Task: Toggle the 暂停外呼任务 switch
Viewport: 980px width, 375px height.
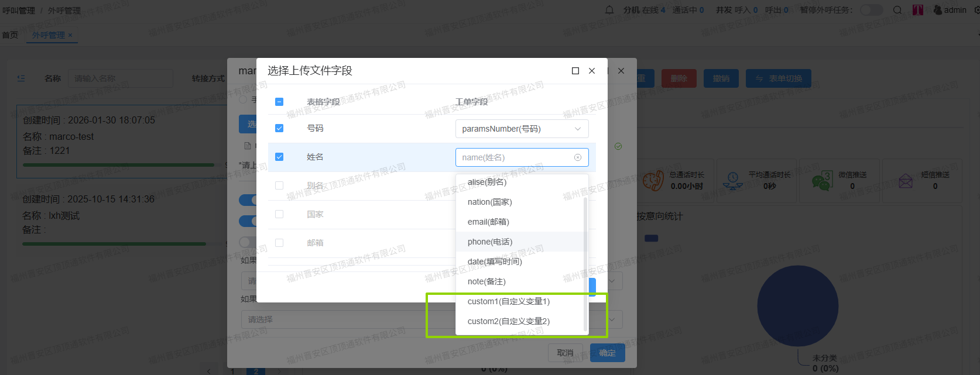Action: (871, 10)
